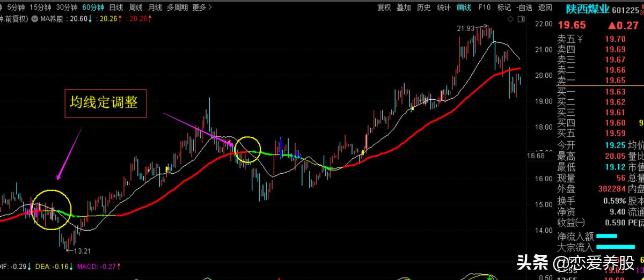Click the DEA value -0.16

pyautogui.click(x=61, y=266)
